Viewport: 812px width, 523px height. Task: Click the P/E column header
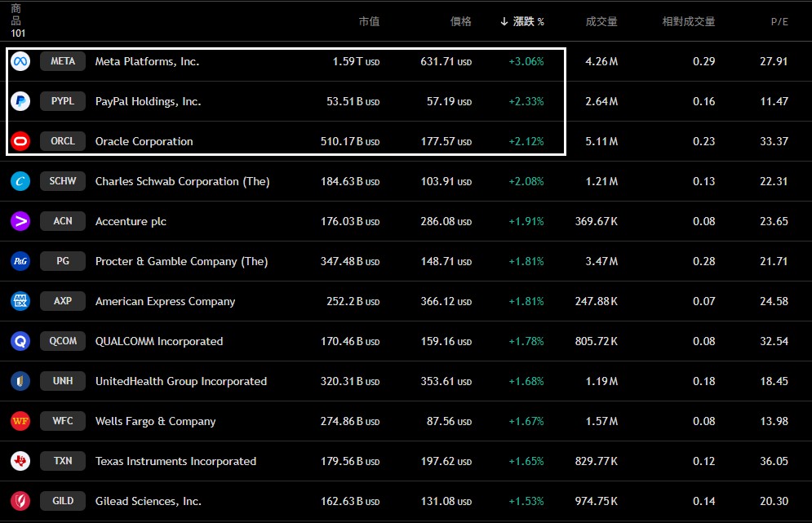(x=779, y=21)
